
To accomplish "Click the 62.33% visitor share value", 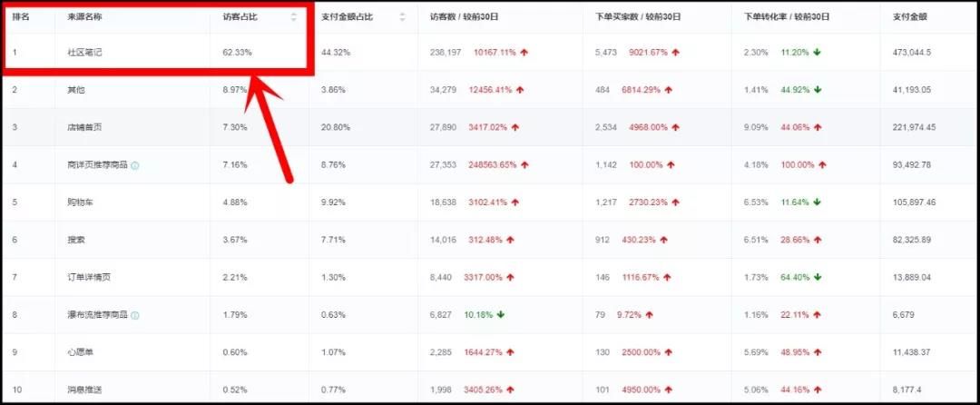I will [x=237, y=53].
